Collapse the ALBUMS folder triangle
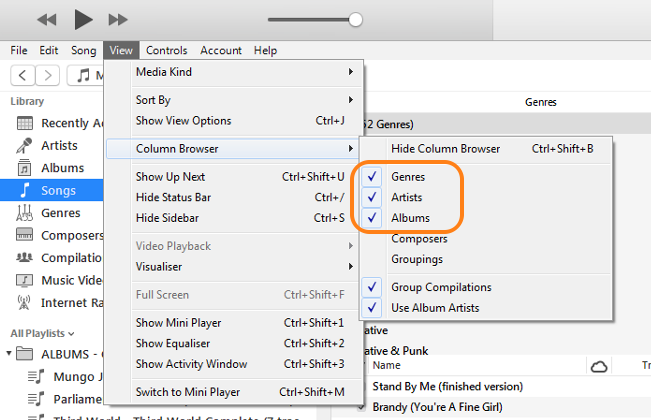Screen dimensions: 651x420 click(9, 354)
